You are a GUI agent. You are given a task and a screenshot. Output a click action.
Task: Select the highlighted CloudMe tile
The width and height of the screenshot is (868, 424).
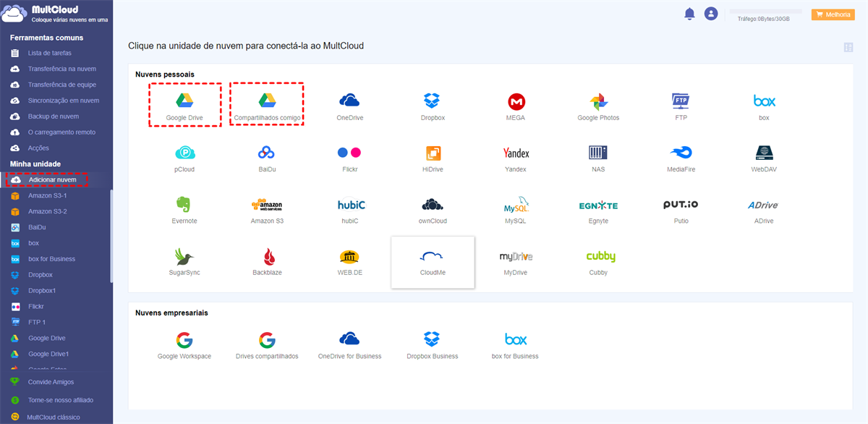click(x=433, y=263)
